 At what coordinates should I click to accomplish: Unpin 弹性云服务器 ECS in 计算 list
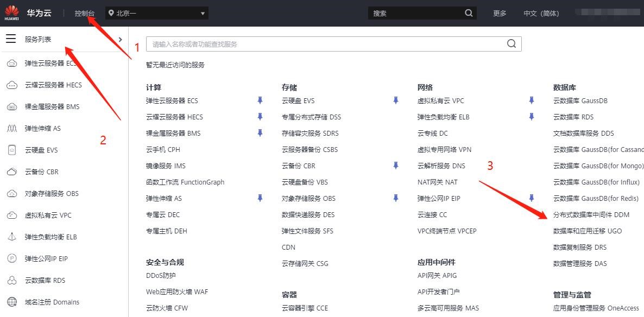point(260,100)
